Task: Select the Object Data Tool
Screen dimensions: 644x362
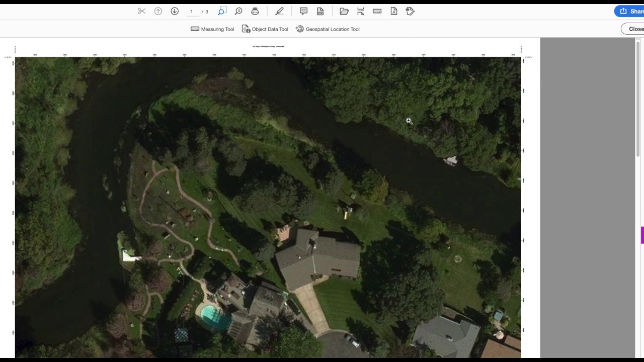Action: (x=265, y=29)
